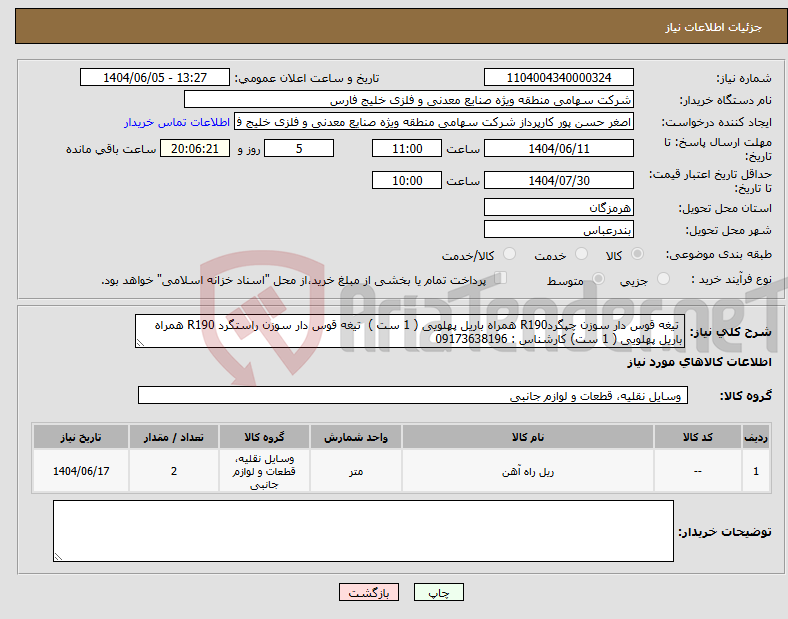
Task: Toggle the اسناد خزانه اسلامی payment checkbox
Action: pos(501,277)
